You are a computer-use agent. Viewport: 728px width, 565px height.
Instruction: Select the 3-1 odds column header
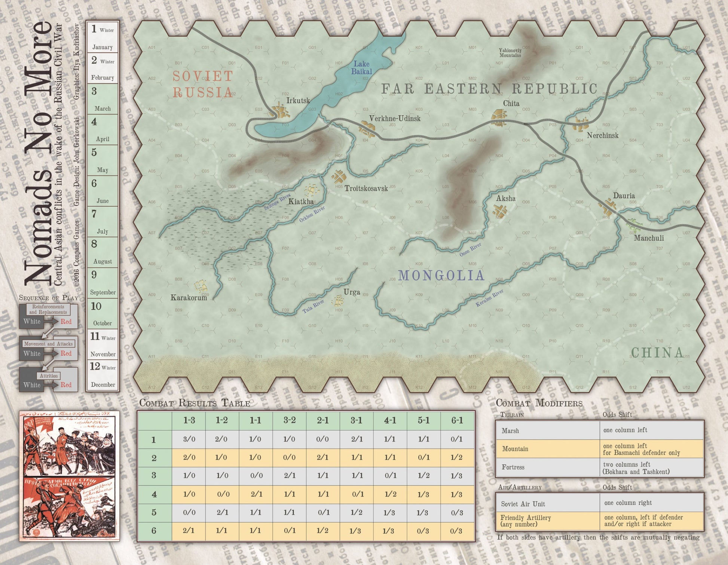[x=356, y=420]
